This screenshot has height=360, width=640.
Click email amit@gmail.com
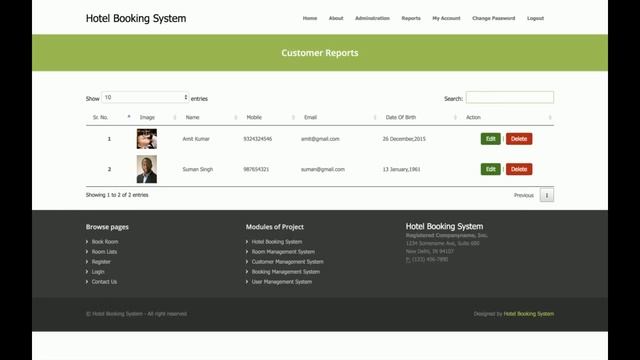click(x=320, y=139)
